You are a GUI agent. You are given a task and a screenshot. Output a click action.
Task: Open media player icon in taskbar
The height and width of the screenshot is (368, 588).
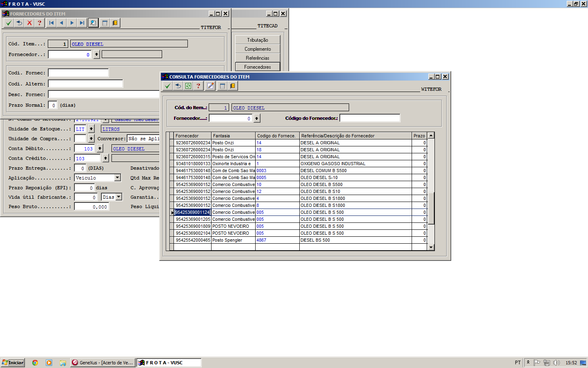pyautogui.click(x=49, y=363)
